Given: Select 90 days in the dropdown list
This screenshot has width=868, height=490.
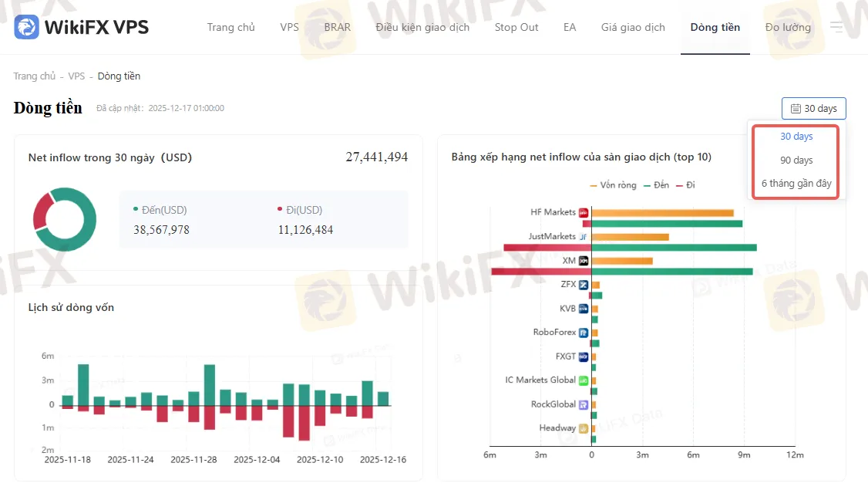Looking at the screenshot, I should point(796,161).
